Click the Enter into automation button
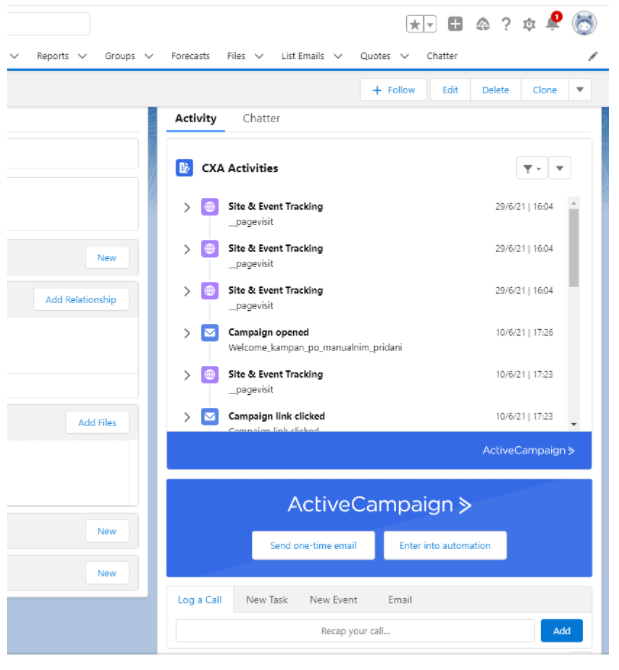Image resolution: width=619 pixels, height=670 pixels. pyautogui.click(x=445, y=546)
